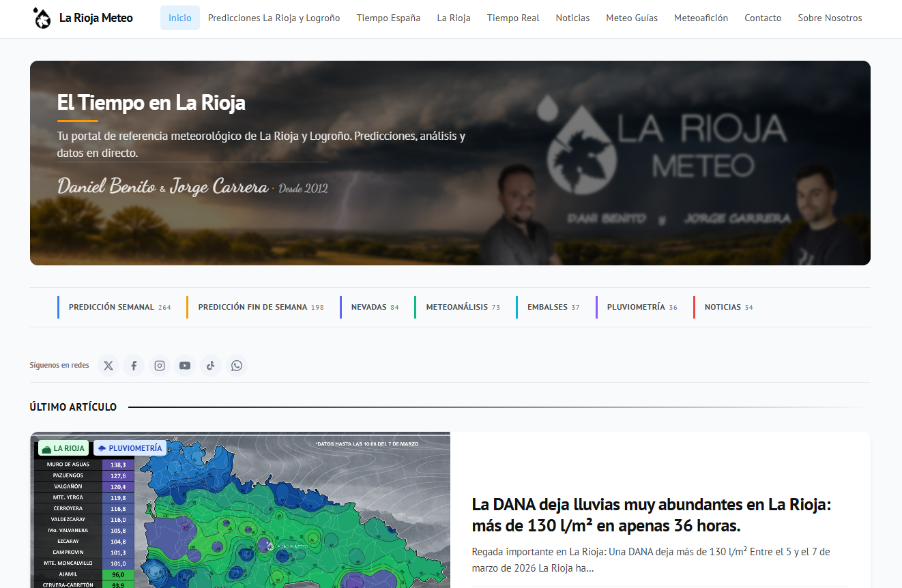Open the X (Twitter) social profile

(x=108, y=366)
